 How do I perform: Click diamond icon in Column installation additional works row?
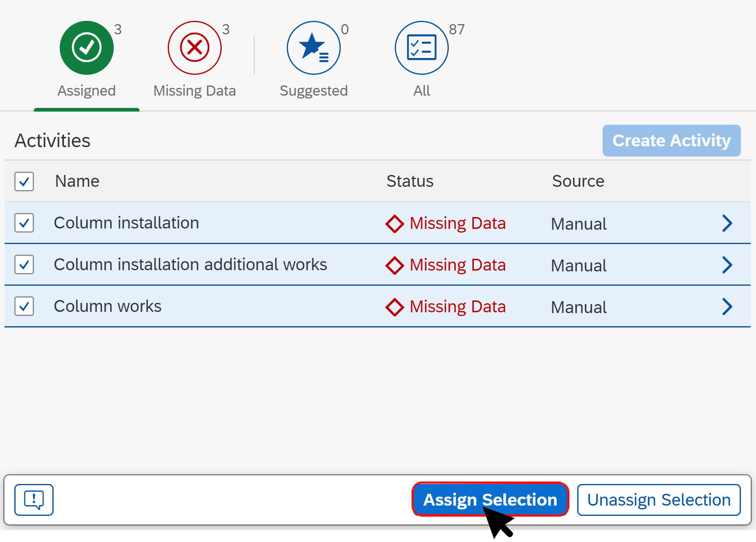(395, 265)
